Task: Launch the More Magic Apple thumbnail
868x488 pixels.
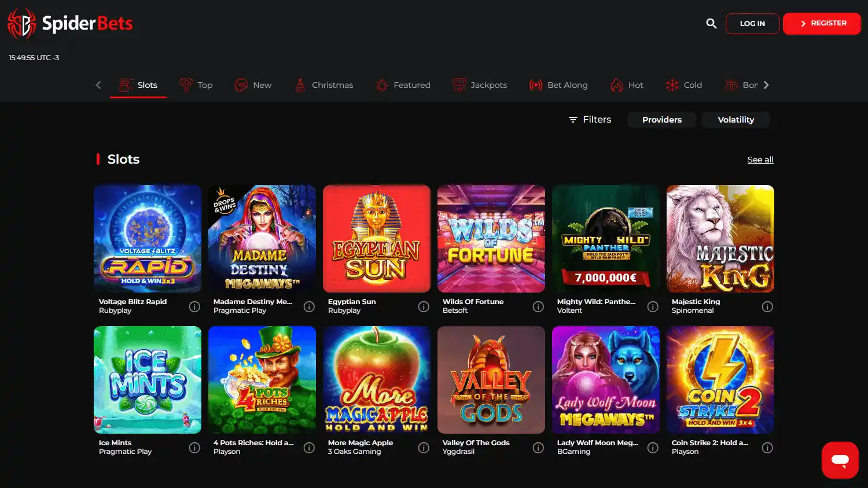Action: 377,380
